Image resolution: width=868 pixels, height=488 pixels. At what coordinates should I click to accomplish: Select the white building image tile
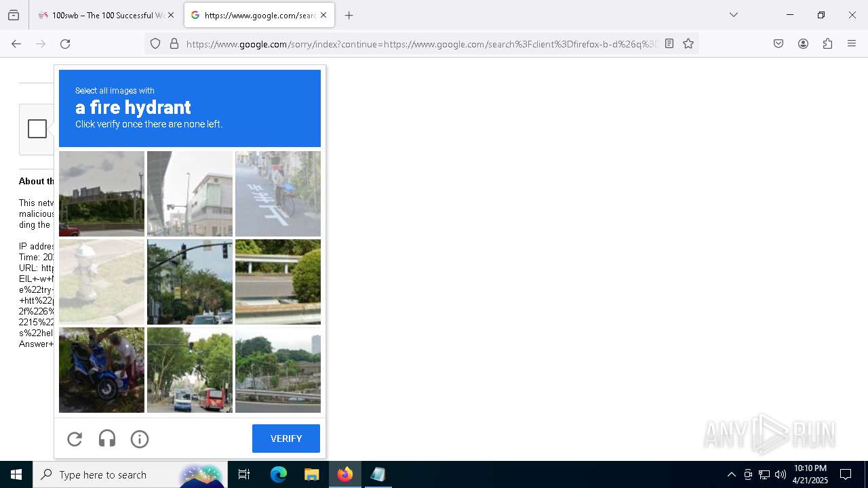click(190, 194)
